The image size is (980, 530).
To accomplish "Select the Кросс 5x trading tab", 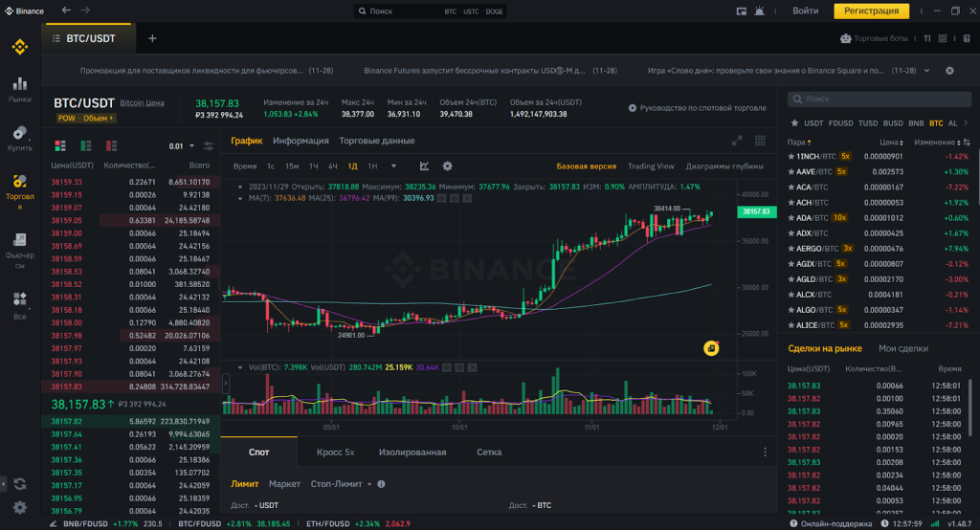I will pos(335,452).
